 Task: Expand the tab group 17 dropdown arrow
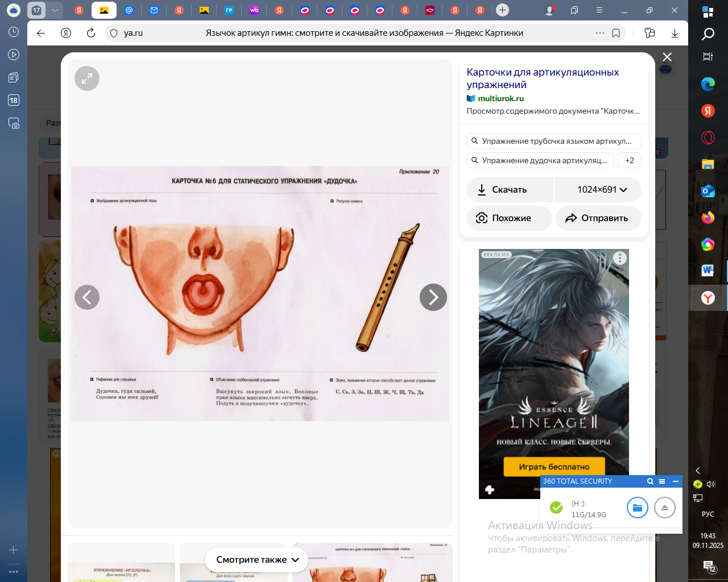[x=55, y=10]
